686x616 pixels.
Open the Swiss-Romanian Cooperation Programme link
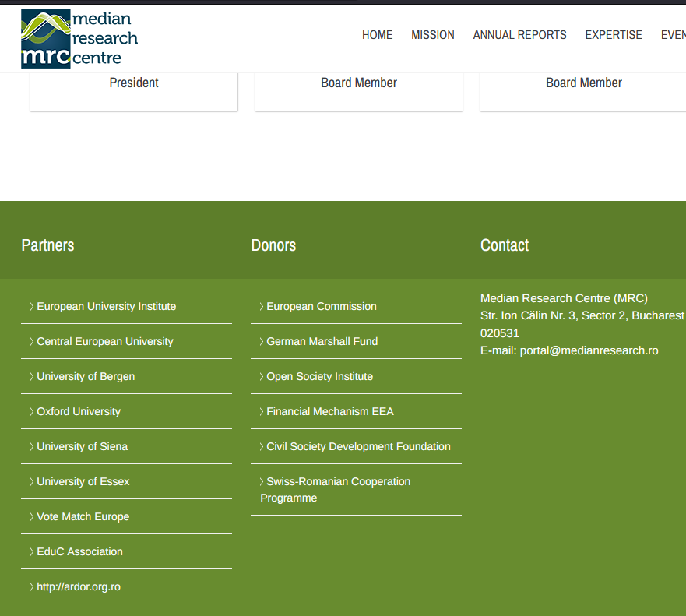(x=336, y=490)
